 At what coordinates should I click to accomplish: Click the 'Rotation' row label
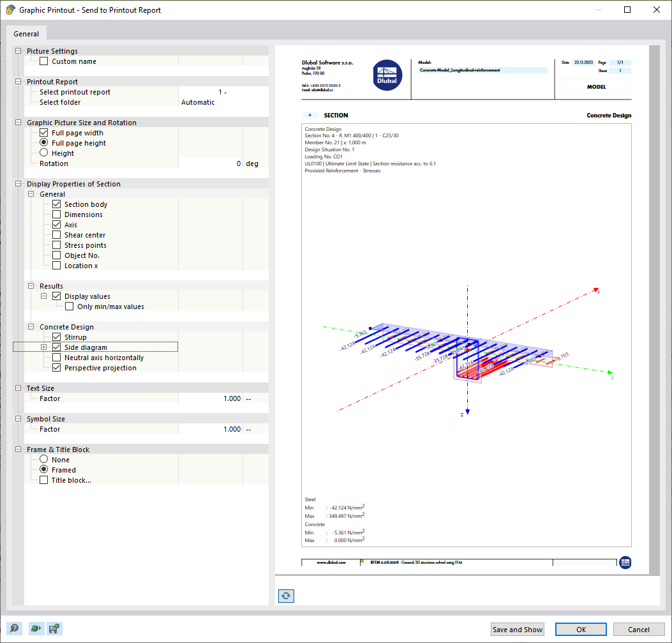click(54, 163)
